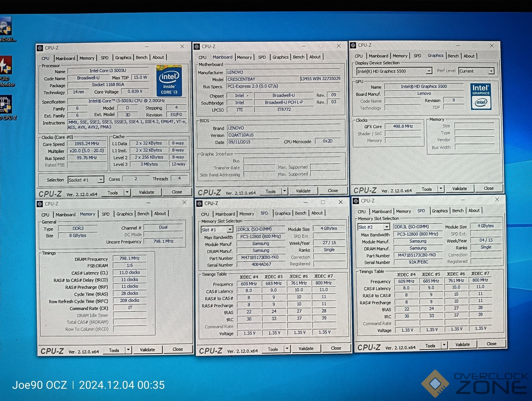Click the BIOS version field 'O2AKT10AUS'
This screenshot has width=532, height=401.
pyautogui.click(x=284, y=135)
